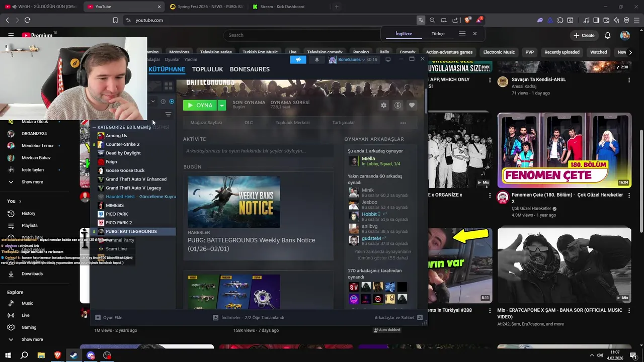644x362 pixels.
Task: Open YouTube hamburger guide menu
Action: pyautogui.click(x=11, y=35)
